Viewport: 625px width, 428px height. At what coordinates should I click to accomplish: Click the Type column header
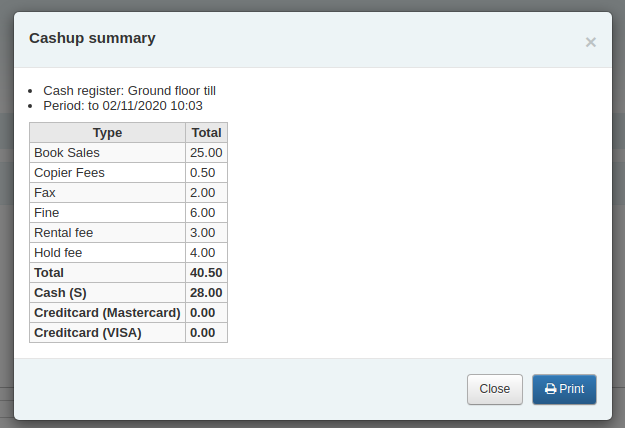pyautogui.click(x=107, y=133)
